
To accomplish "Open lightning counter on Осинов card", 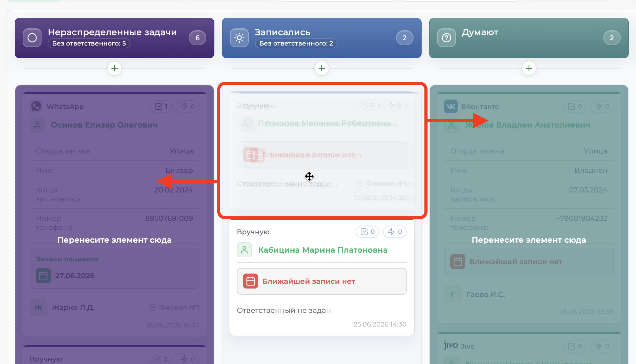I will pos(188,106).
